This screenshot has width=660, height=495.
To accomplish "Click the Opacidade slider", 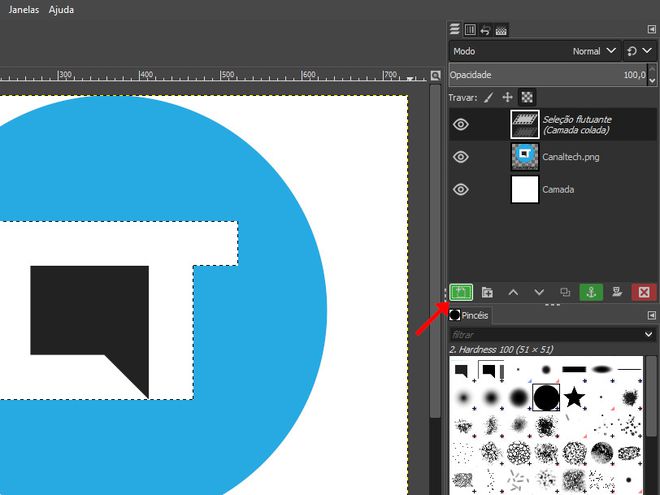I will [548, 75].
